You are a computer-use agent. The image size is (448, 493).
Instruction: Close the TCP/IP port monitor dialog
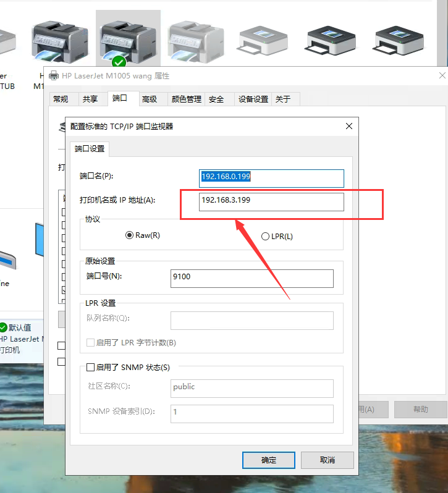point(349,126)
